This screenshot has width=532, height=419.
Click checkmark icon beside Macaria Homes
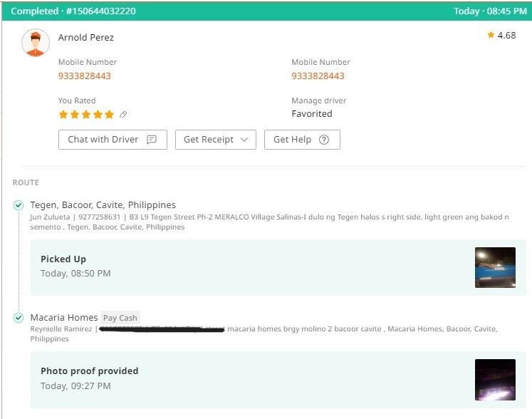click(19, 318)
